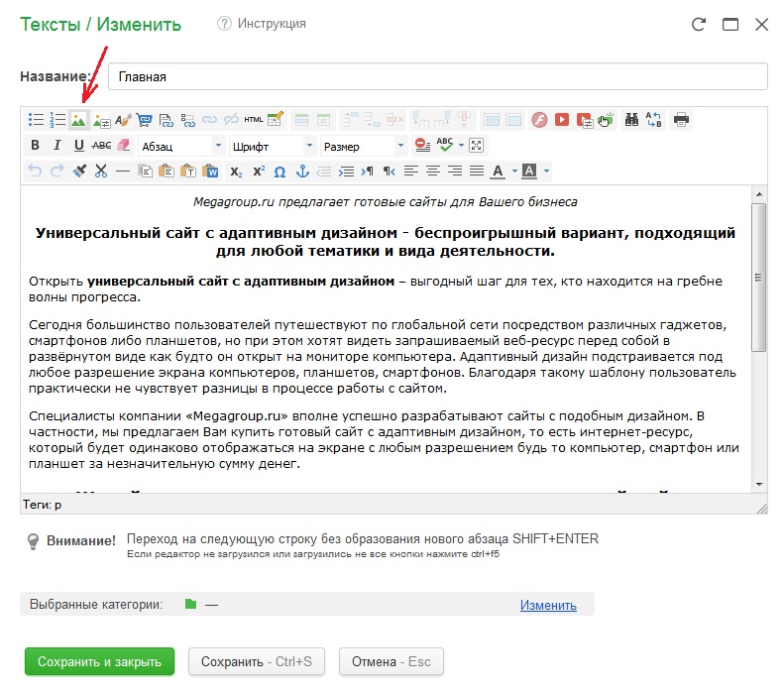
Task: Insert a horizontal rule line
Action: click(x=123, y=171)
